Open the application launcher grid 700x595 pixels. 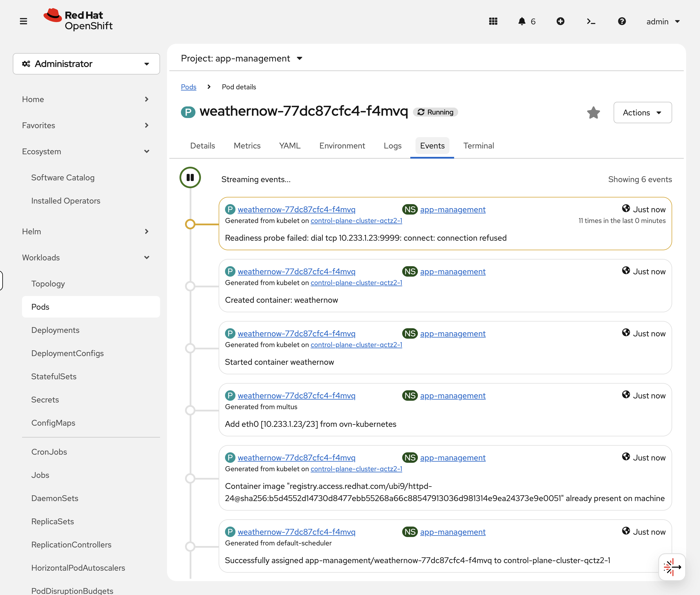point(493,21)
